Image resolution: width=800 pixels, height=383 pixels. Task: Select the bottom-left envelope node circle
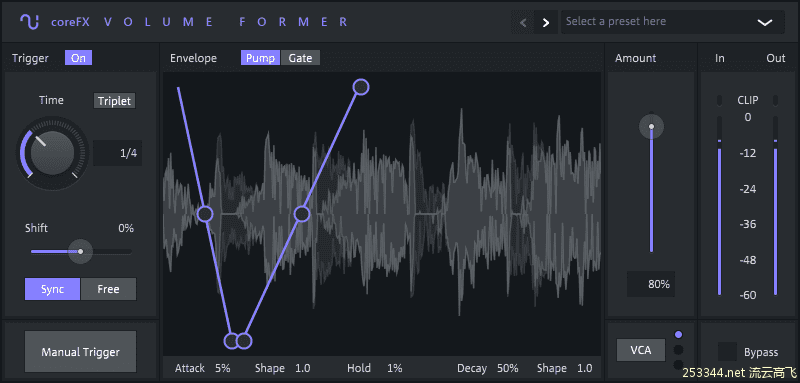232,341
